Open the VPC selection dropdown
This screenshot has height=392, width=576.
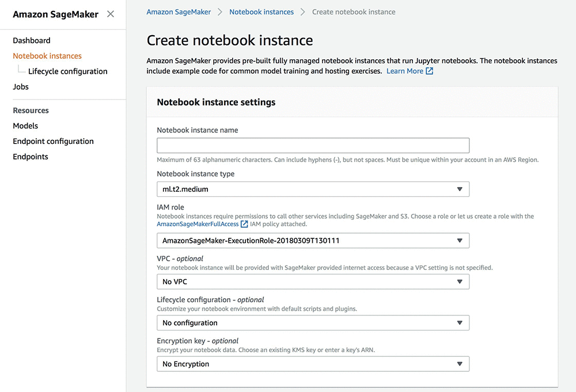pyautogui.click(x=313, y=281)
